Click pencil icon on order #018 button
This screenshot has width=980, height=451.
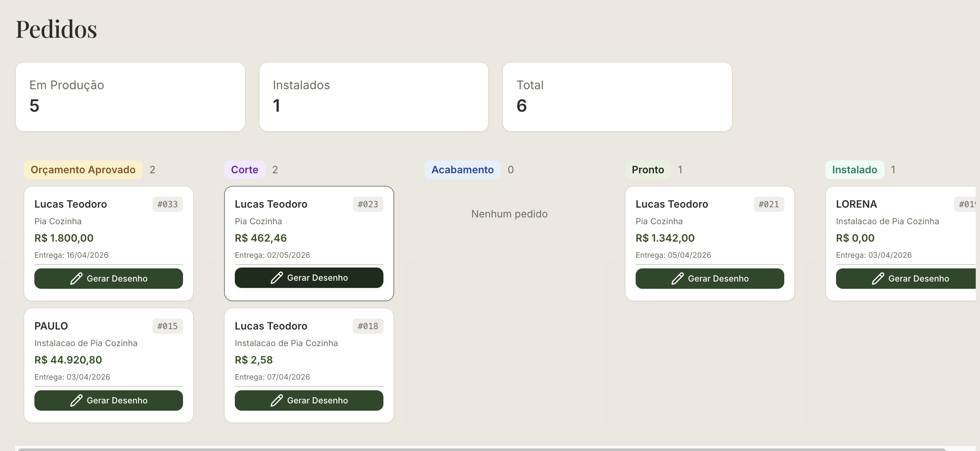tap(277, 400)
